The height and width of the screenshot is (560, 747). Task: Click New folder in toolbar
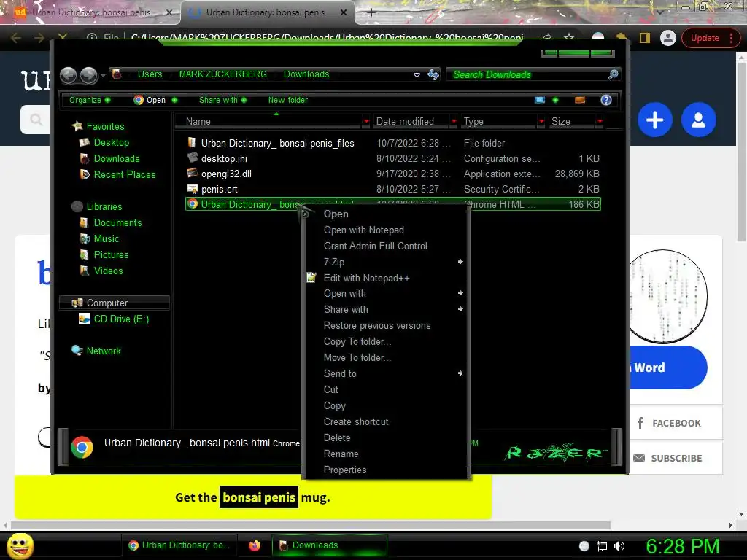point(287,100)
